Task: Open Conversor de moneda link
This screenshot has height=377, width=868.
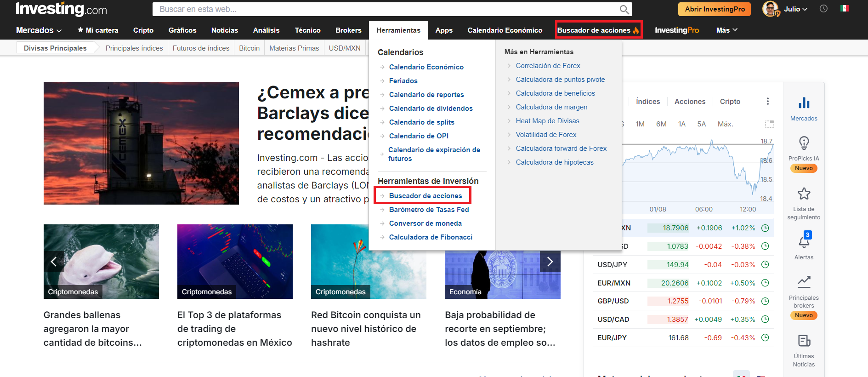Action: [425, 223]
